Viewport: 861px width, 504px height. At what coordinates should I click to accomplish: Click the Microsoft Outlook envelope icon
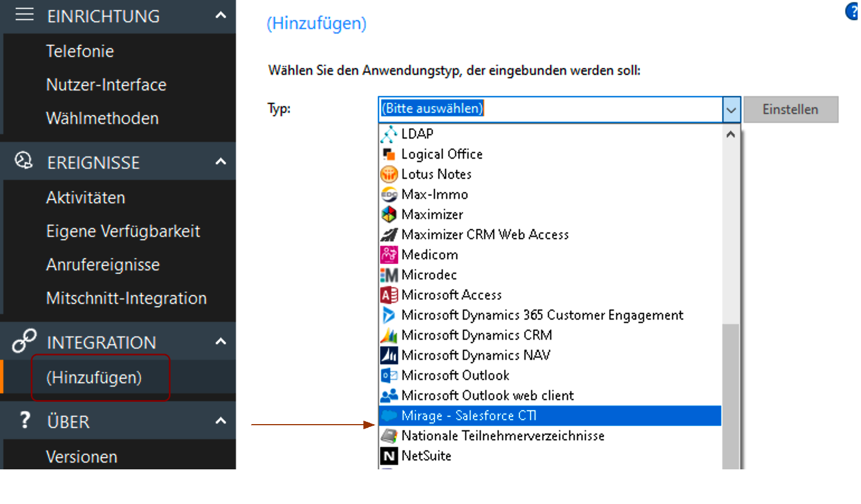389,375
